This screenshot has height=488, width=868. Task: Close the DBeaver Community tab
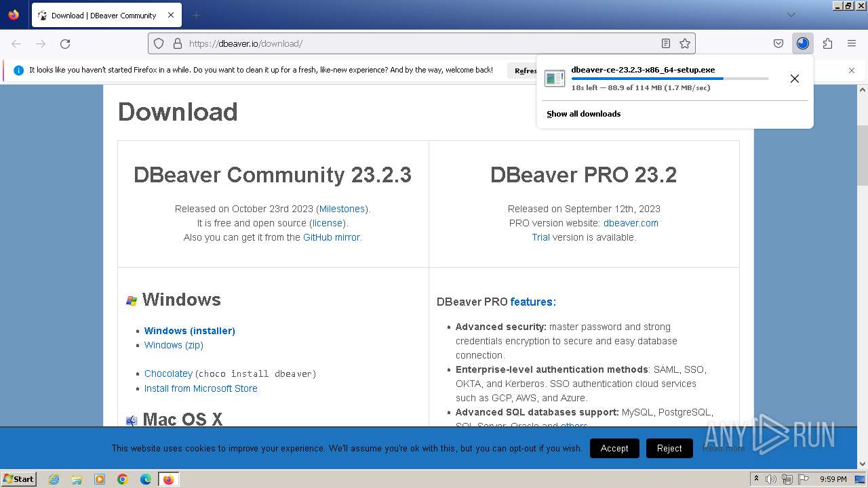[x=171, y=15]
